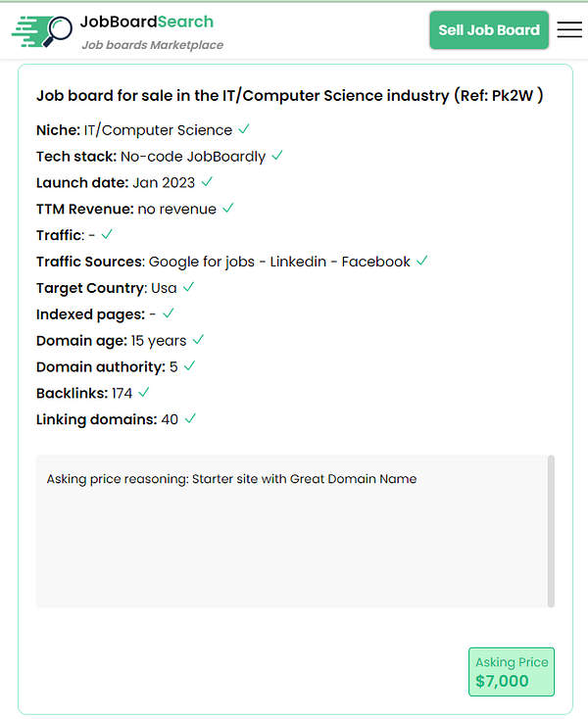Click the Job boards Marketplace tagline
Screen dimensions: 588x719
[x=152, y=45]
